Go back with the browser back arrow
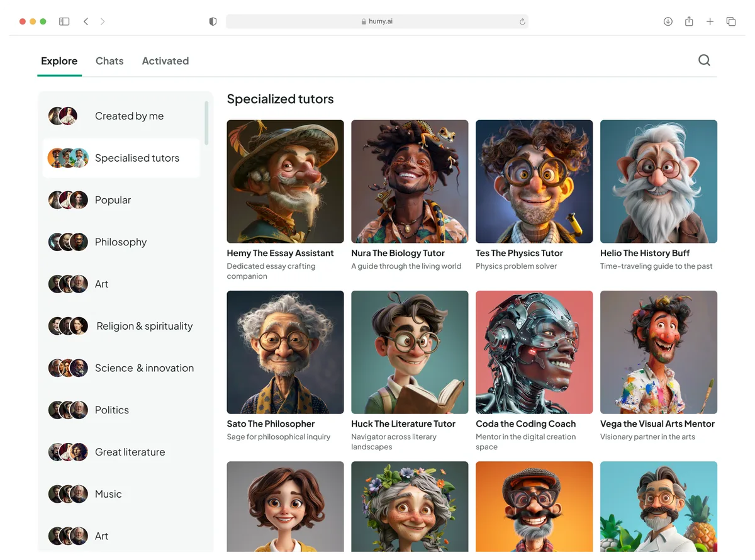This screenshot has height=560, width=755. (86, 21)
